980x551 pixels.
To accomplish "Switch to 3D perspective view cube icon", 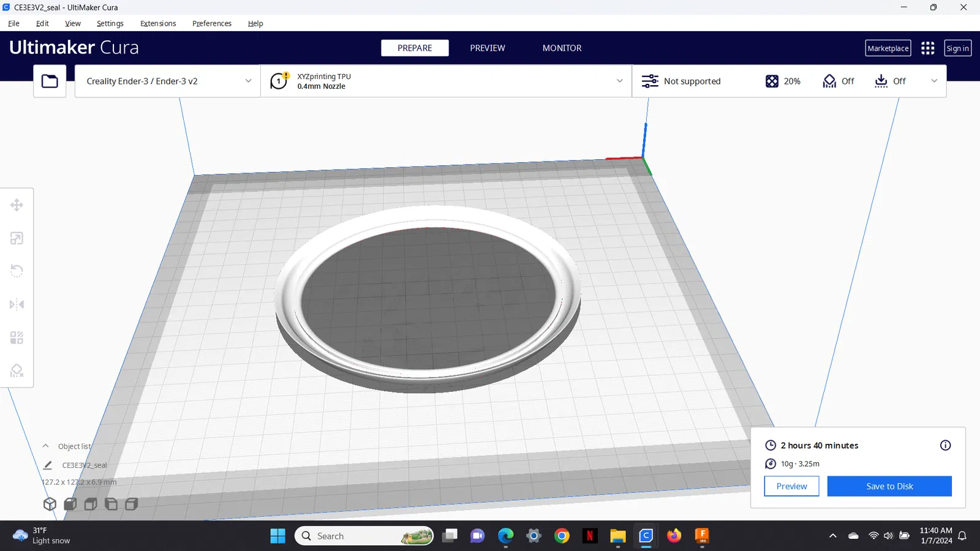I will (50, 504).
